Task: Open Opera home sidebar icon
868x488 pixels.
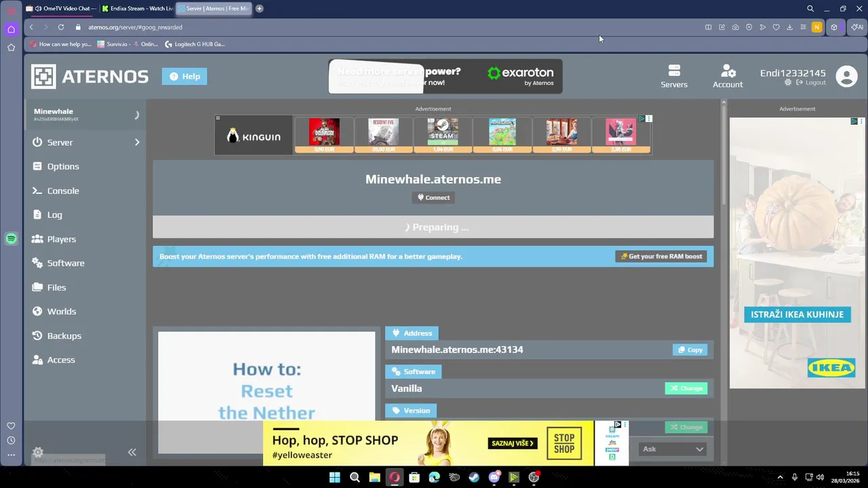Action: 11,29
